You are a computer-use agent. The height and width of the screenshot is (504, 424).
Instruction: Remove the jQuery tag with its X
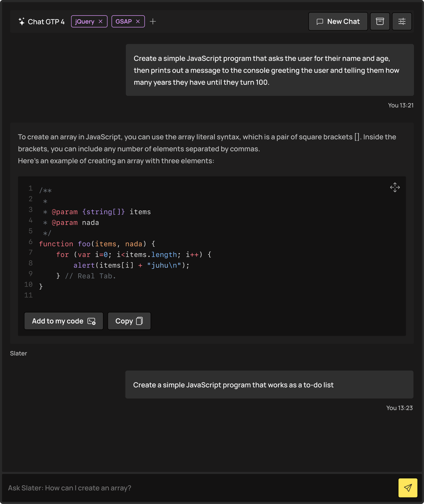(101, 21)
